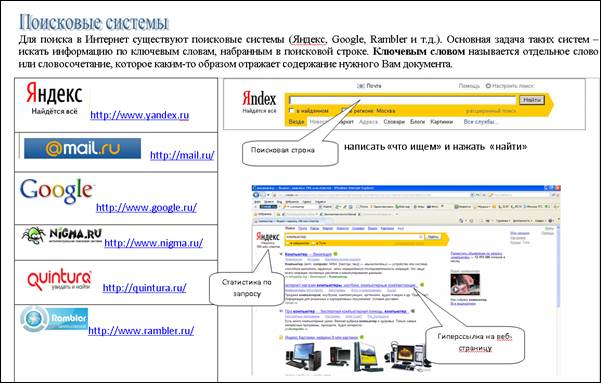The image size is (601, 383).
Task: Toggle the «в регионе: Москва» checkbox
Action: pyautogui.click(x=344, y=110)
